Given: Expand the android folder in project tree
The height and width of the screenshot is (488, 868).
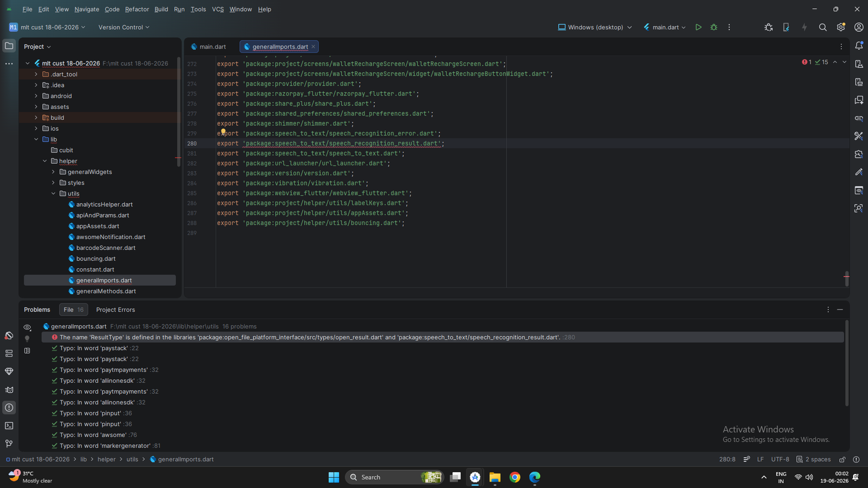Looking at the screenshot, I should pyautogui.click(x=36, y=96).
